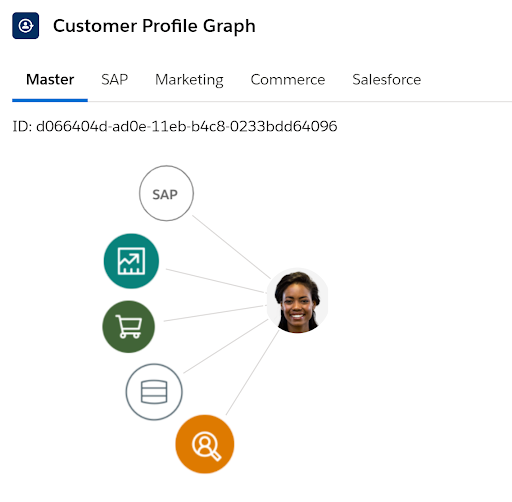Click the line from analytics node to customer

click(215, 281)
